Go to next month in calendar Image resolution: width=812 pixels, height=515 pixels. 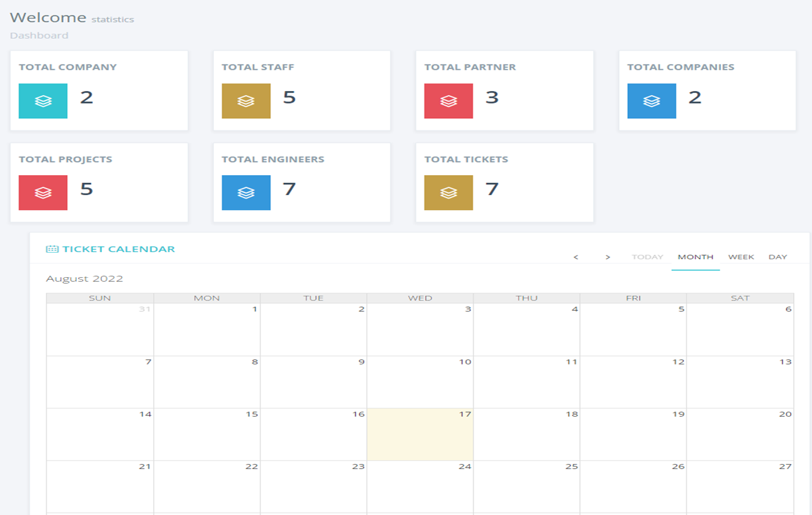coord(608,257)
